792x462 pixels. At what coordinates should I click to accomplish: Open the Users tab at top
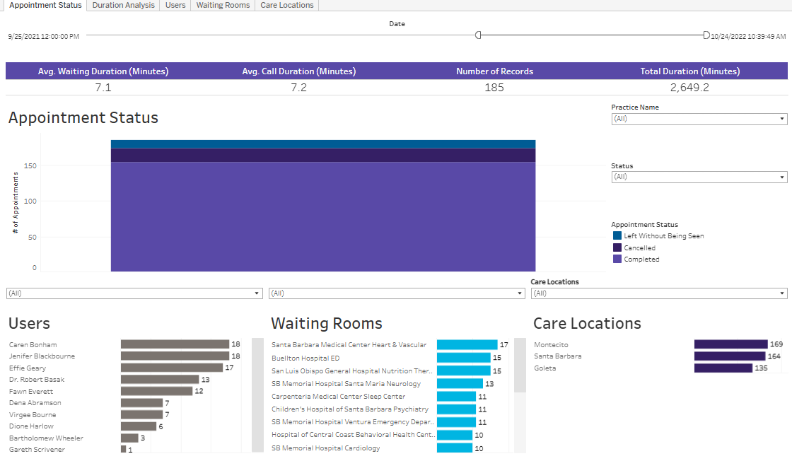[x=174, y=6]
